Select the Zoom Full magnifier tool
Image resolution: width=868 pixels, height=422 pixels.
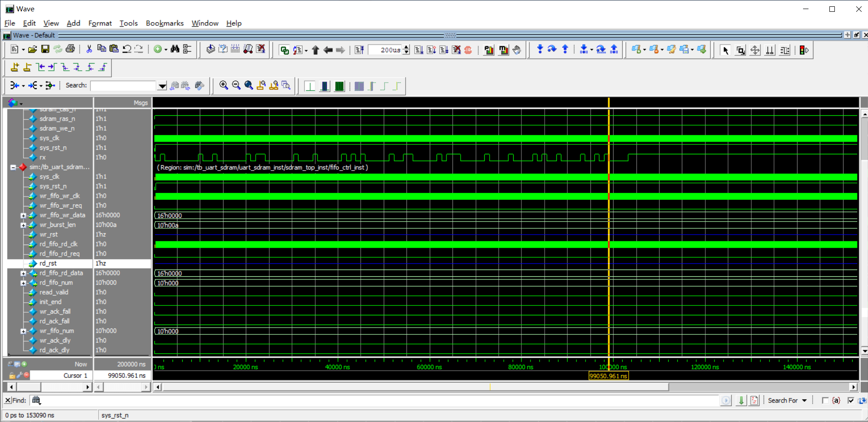tap(248, 85)
